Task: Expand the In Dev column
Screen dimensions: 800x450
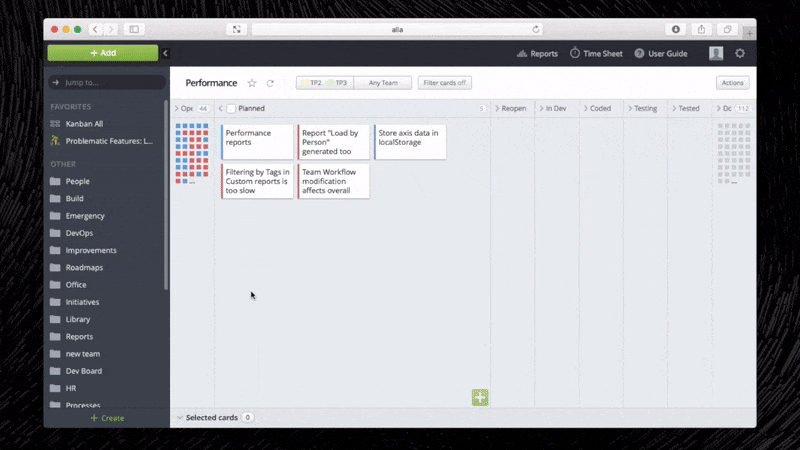Action: pyautogui.click(x=541, y=108)
